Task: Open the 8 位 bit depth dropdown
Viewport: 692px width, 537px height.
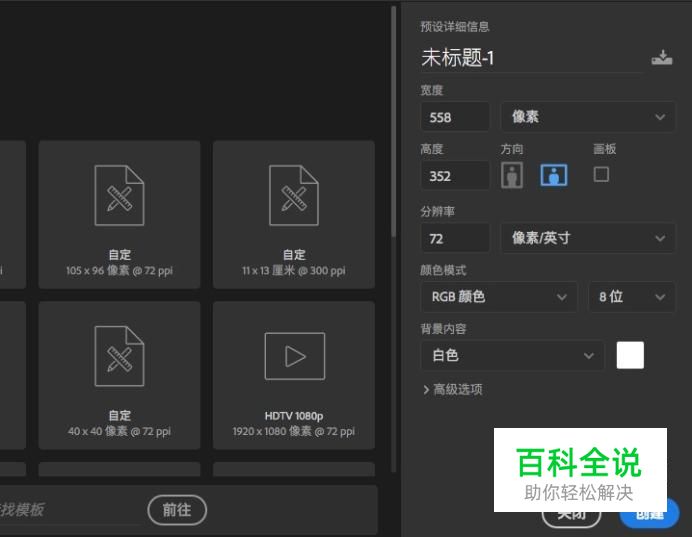Action: [631, 297]
